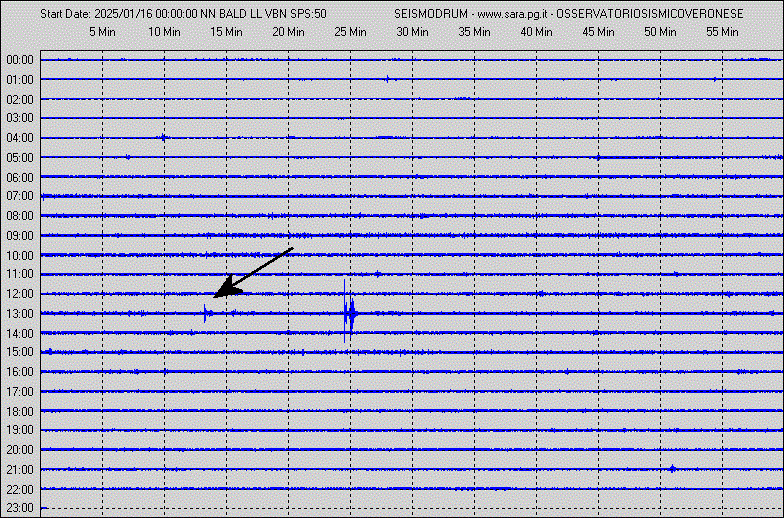Click the 40 Min column header
The width and height of the screenshot is (784, 518).
536,32
